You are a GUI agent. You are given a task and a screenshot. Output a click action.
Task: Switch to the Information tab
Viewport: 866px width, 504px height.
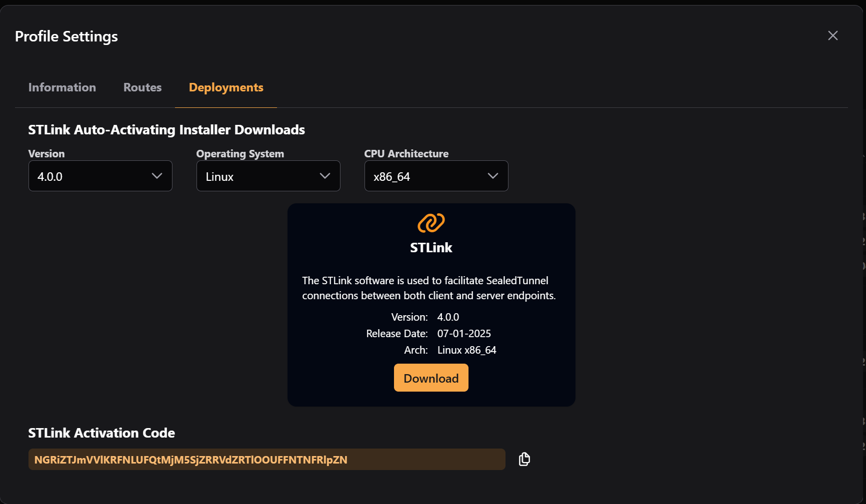(62, 87)
